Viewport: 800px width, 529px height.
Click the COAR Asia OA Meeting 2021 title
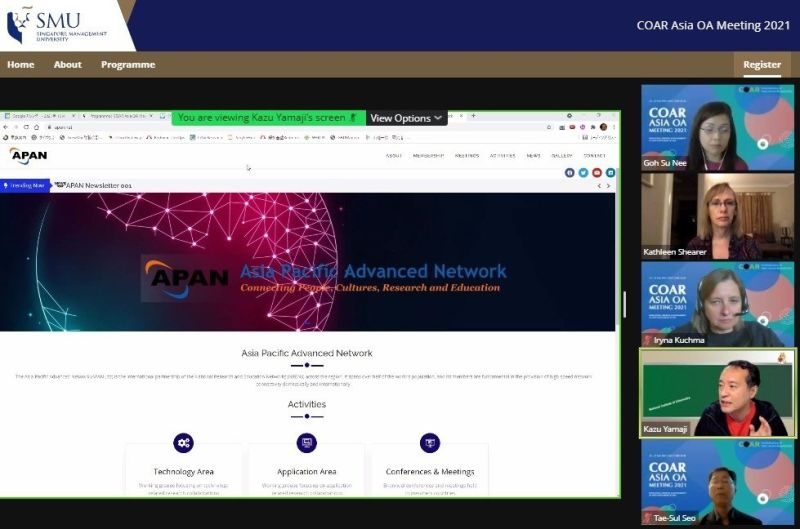713,26
